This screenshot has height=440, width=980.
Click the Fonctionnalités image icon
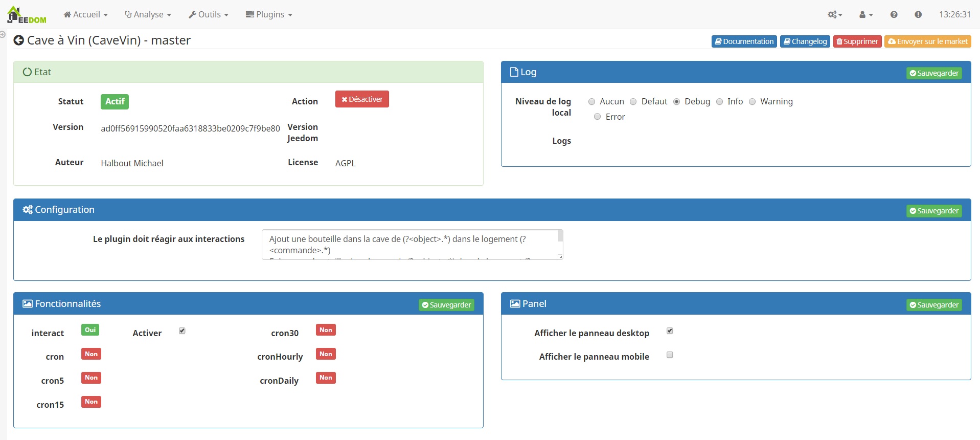click(28, 304)
